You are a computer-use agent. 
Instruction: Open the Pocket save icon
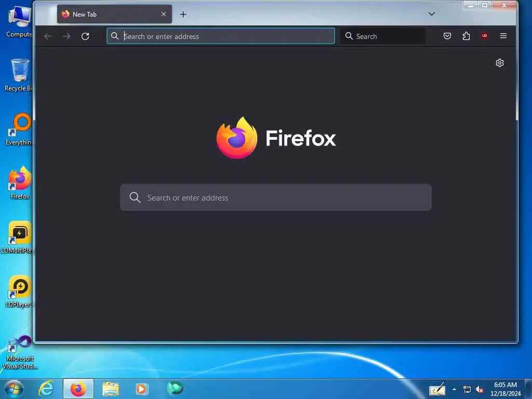pyautogui.click(x=447, y=36)
